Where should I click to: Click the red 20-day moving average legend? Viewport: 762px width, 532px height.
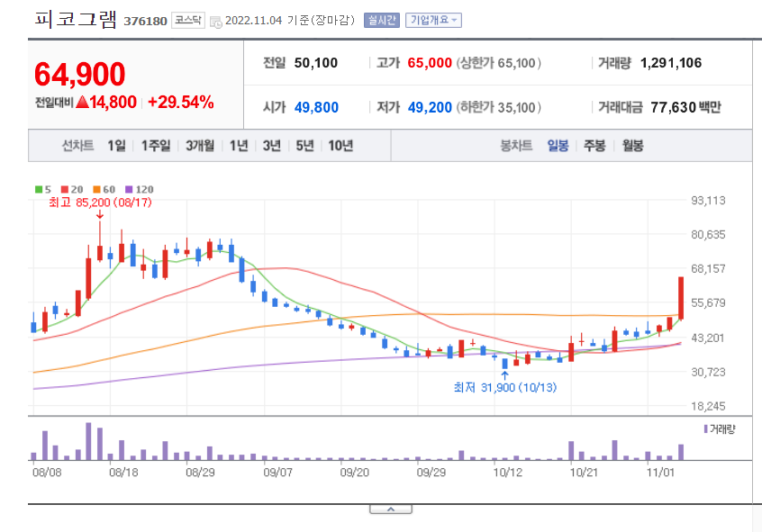[72, 189]
